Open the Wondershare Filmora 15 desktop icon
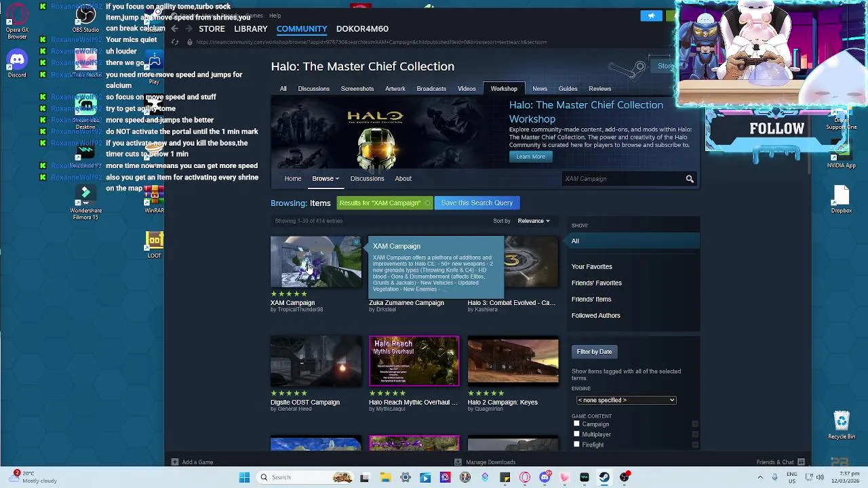The height and width of the screenshot is (488, 868). tap(85, 202)
